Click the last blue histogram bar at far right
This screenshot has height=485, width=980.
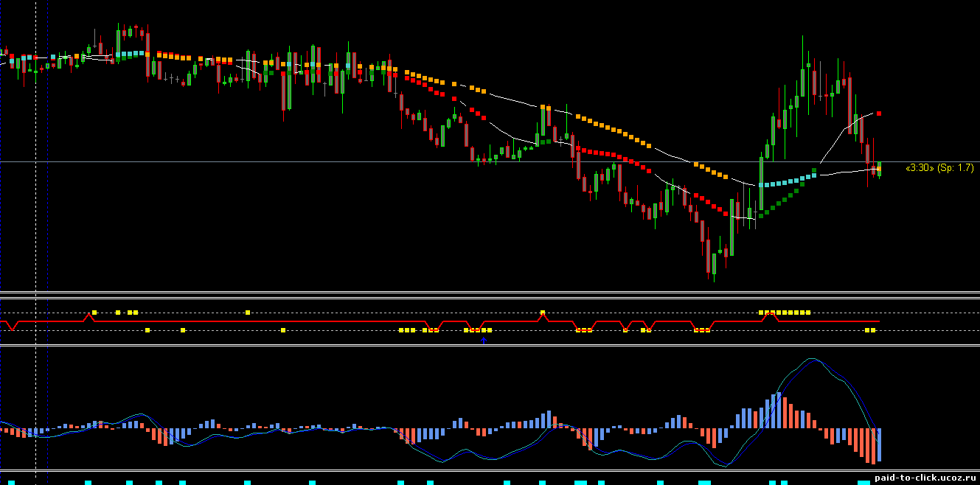878,445
